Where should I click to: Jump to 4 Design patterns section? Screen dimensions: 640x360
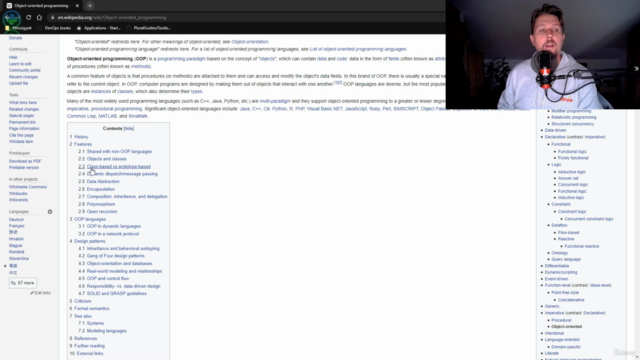click(x=87, y=241)
